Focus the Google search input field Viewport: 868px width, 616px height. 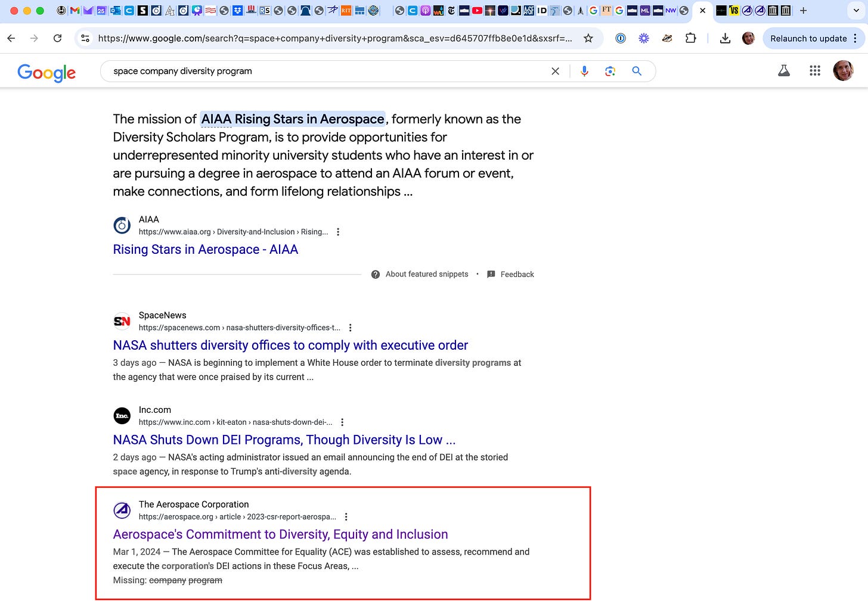click(328, 71)
